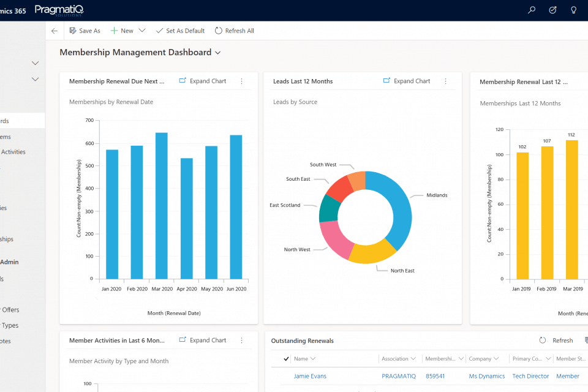588x392 pixels.
Task: Click Refresh All in the command bar
Action: [x=234, y=31]
